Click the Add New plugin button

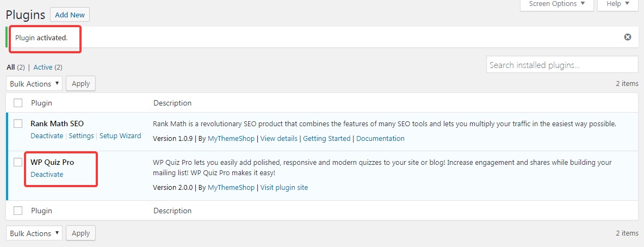coord(70,15)
